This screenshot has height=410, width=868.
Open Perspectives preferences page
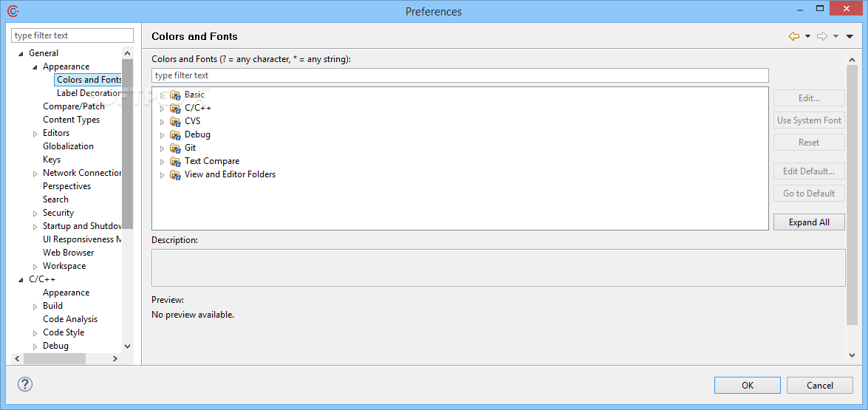[67, 186]
